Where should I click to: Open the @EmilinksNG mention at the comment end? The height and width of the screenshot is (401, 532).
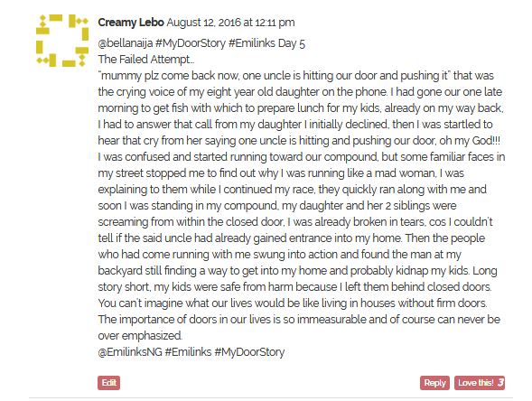point(130,352)
